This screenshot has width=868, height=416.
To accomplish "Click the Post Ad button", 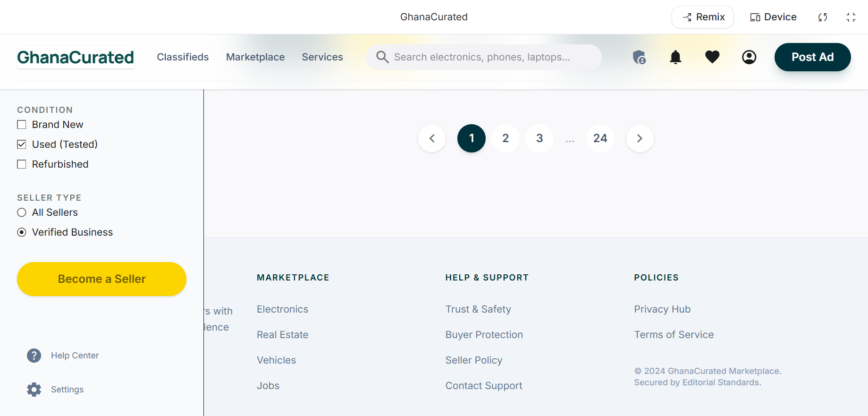I will click(x=812, y=57).
